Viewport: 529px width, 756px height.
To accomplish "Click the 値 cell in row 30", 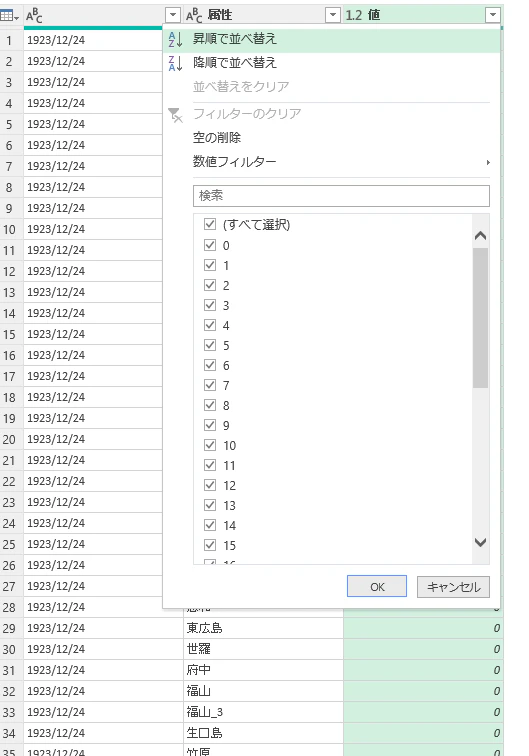I will coord(423,649).
